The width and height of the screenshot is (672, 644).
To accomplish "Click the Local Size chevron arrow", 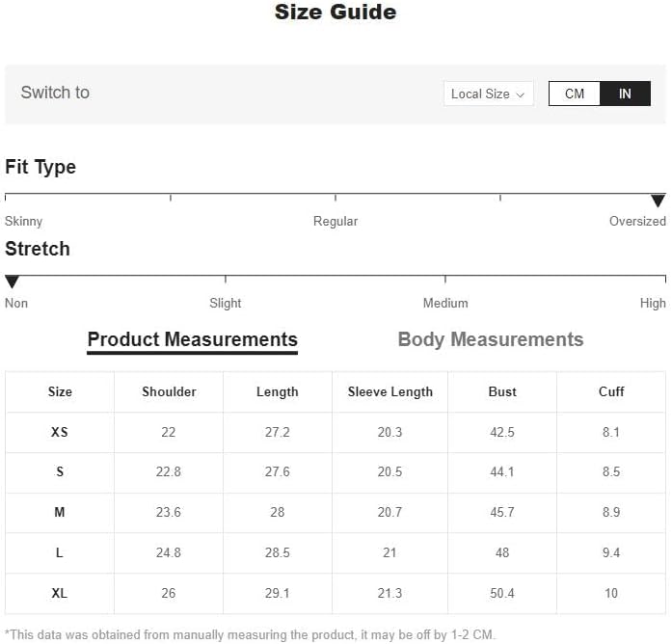I will [521, 94].
